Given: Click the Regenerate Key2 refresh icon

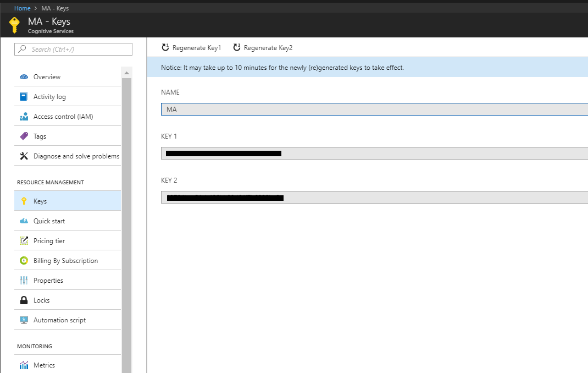Looking at the screenshot, I should tap(237, 47).
